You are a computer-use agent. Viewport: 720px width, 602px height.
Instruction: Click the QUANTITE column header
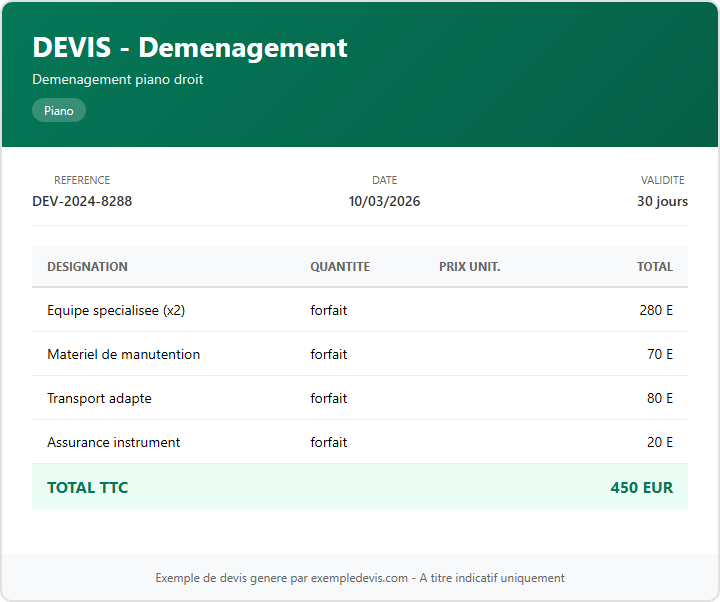340,267
